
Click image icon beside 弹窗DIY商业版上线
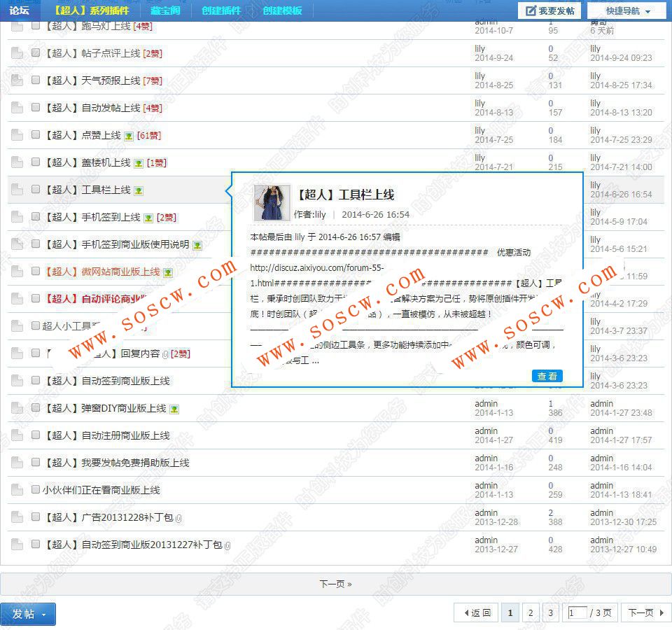click(174, 409)
